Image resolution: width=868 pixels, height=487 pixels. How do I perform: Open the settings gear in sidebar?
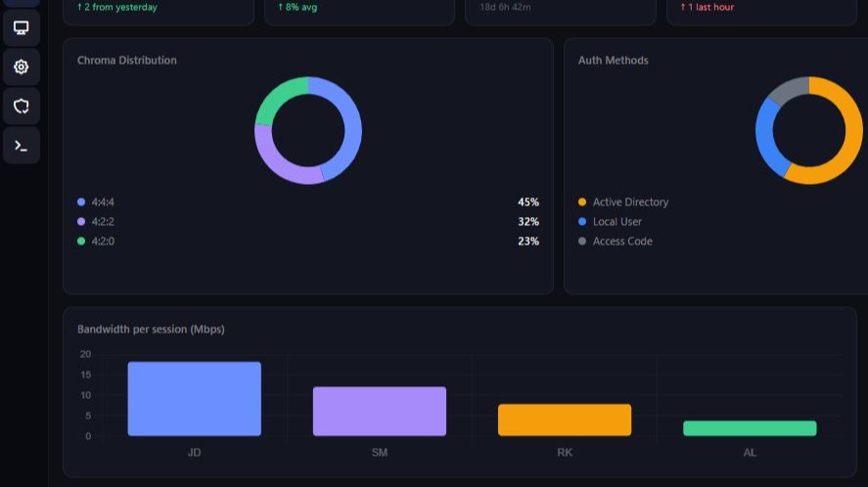pos(21,66)
